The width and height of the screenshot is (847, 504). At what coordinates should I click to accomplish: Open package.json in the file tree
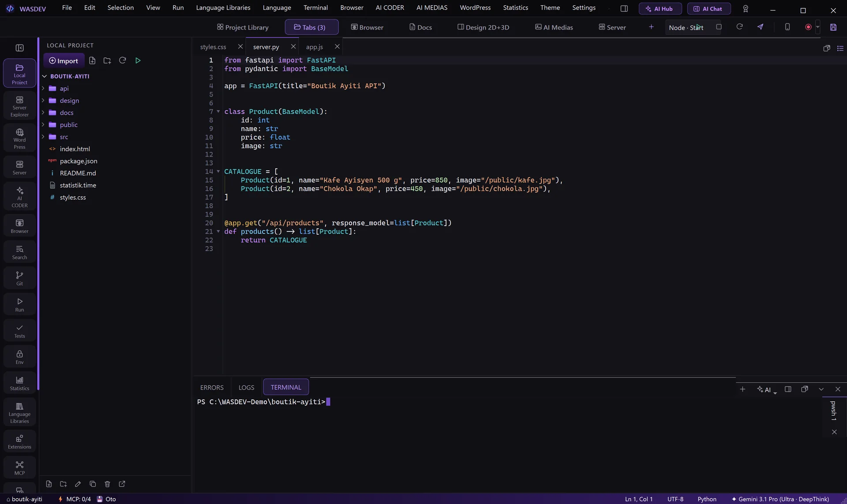click(78, 161)
